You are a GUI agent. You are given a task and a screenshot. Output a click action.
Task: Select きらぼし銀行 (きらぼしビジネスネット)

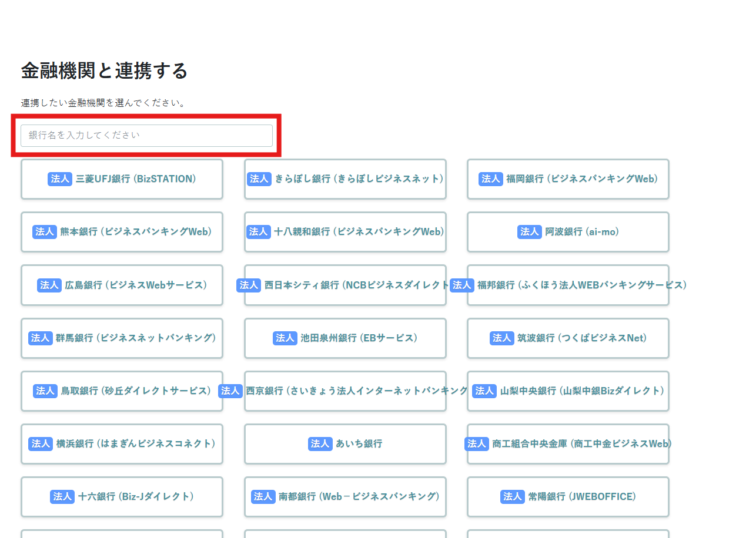point(345,179)
